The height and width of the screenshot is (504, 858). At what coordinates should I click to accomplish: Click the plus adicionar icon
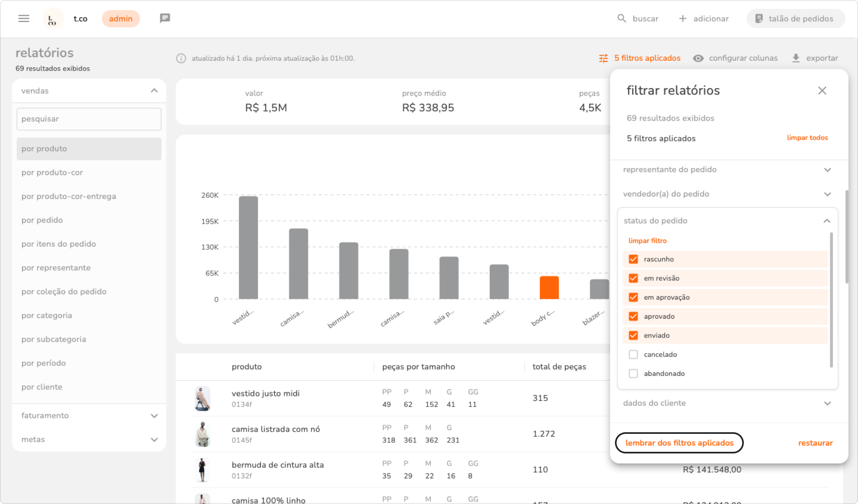(683, 18)
